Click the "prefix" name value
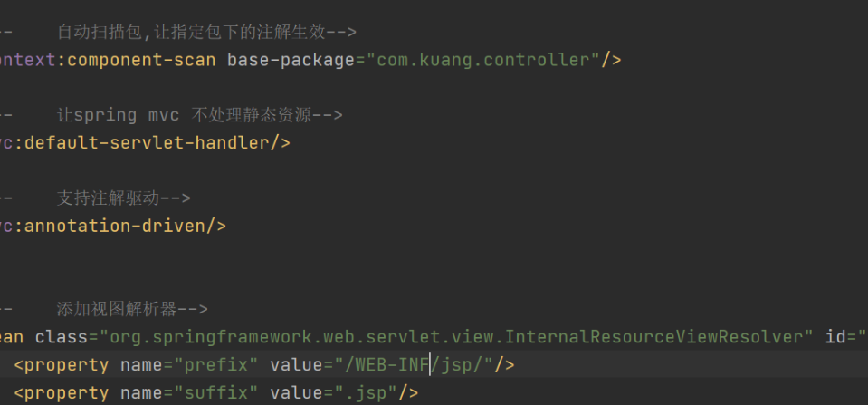This screenshot has height=405, width=868. click(216, 365)
